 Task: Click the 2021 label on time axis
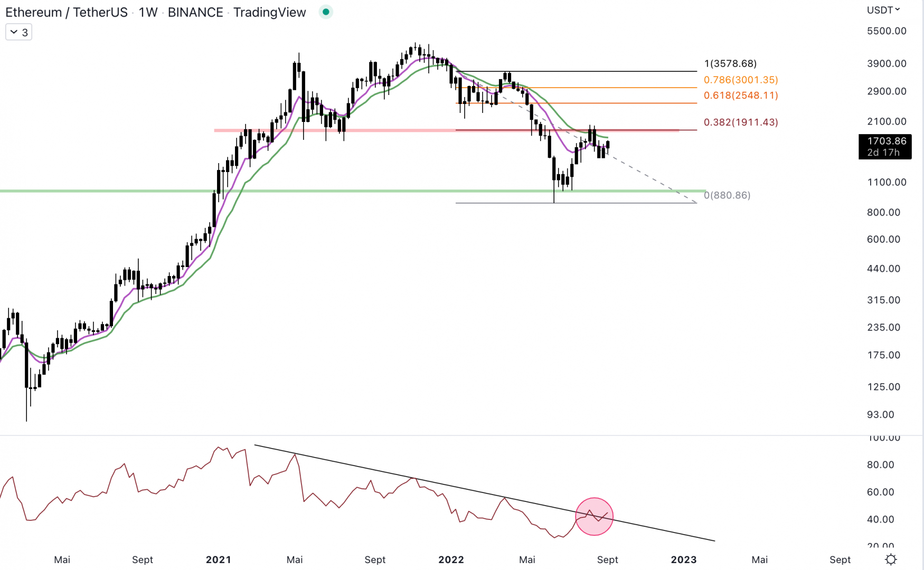(x=219, y=559)
